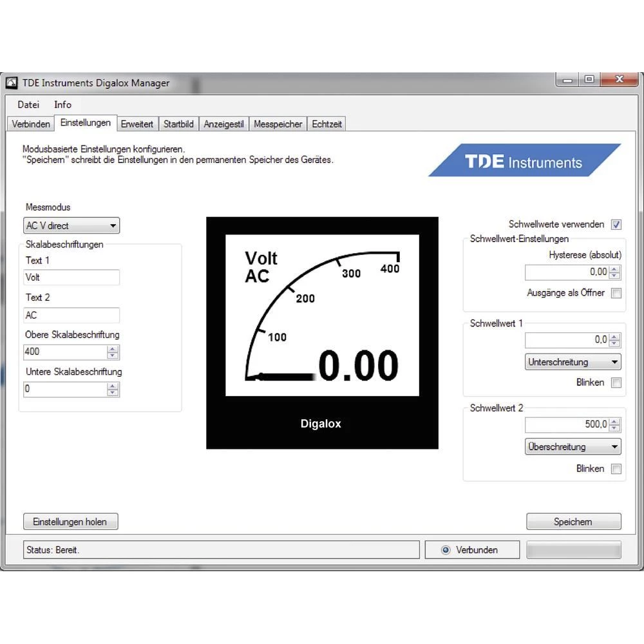Click the Digalox Manager app icon in title bar
644x644 pixels.
click(x=12, y=83)
